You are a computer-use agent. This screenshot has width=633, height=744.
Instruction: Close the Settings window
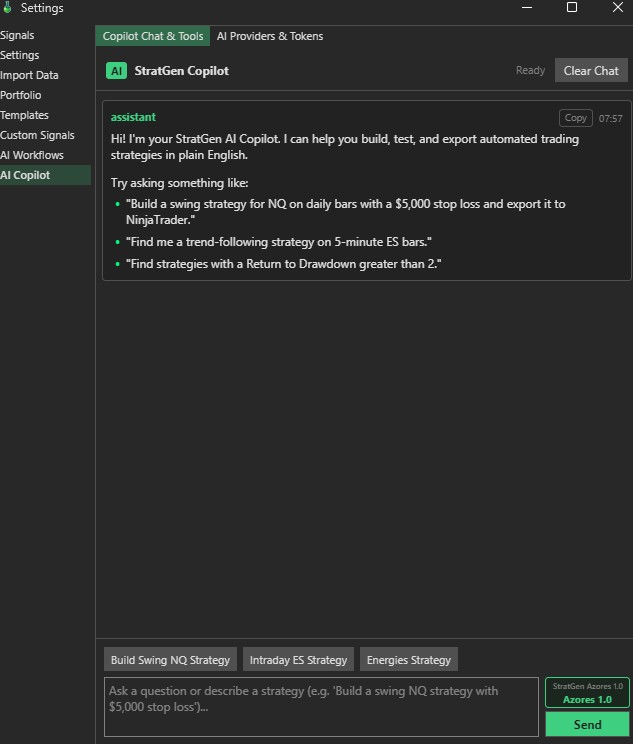[x=618, y=8]
